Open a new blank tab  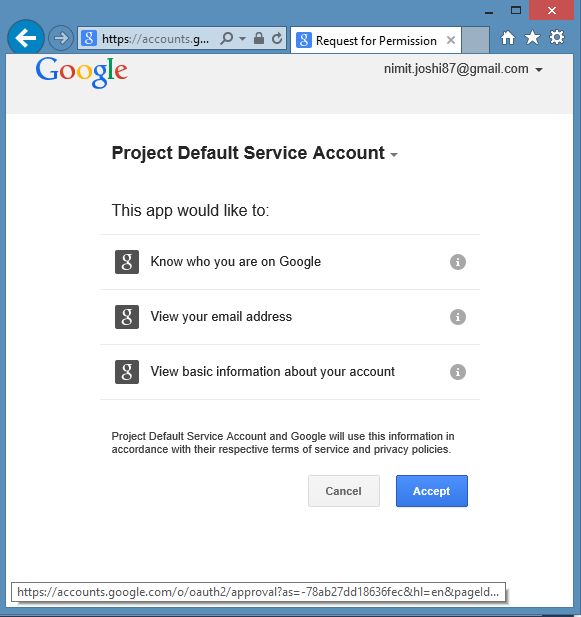click(475, 40)
